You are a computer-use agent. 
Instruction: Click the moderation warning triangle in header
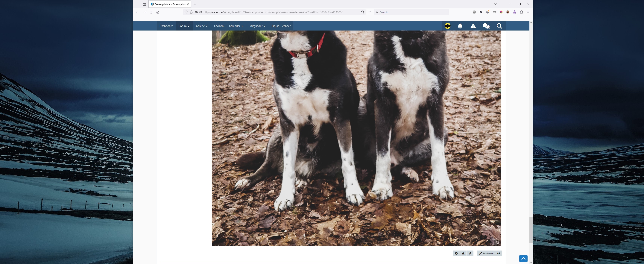tap(473, 26)
